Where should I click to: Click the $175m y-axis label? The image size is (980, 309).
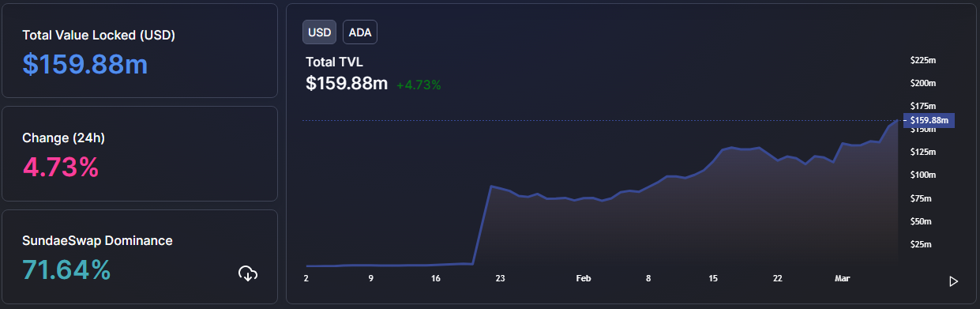point(922,106)
